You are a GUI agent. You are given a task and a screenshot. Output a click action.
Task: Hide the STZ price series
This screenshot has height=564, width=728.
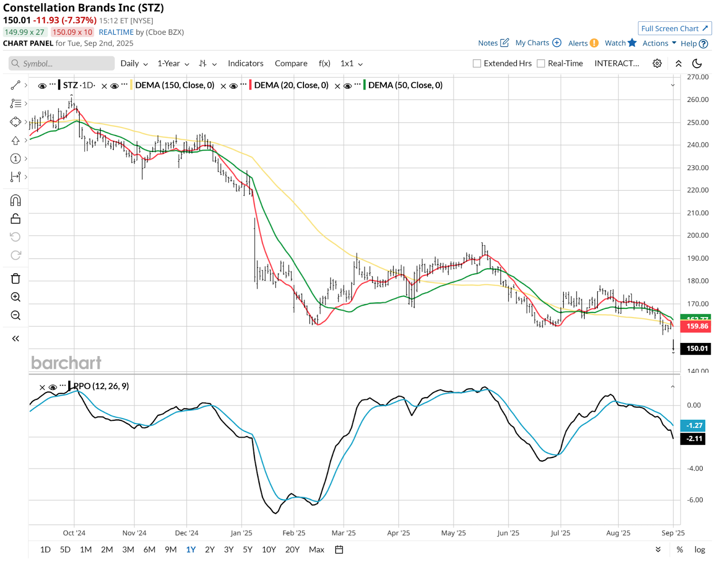pyautogui.click(x=42, y=86)
